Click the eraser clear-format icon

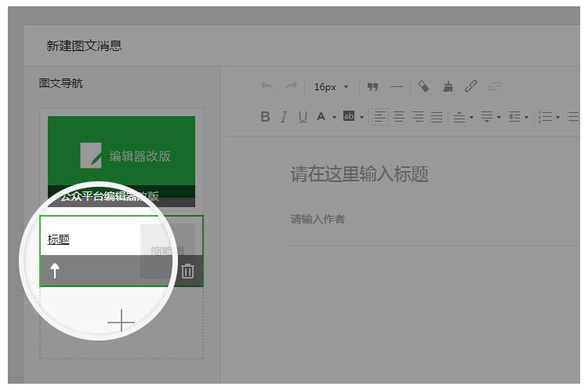[x=423, y=86]
